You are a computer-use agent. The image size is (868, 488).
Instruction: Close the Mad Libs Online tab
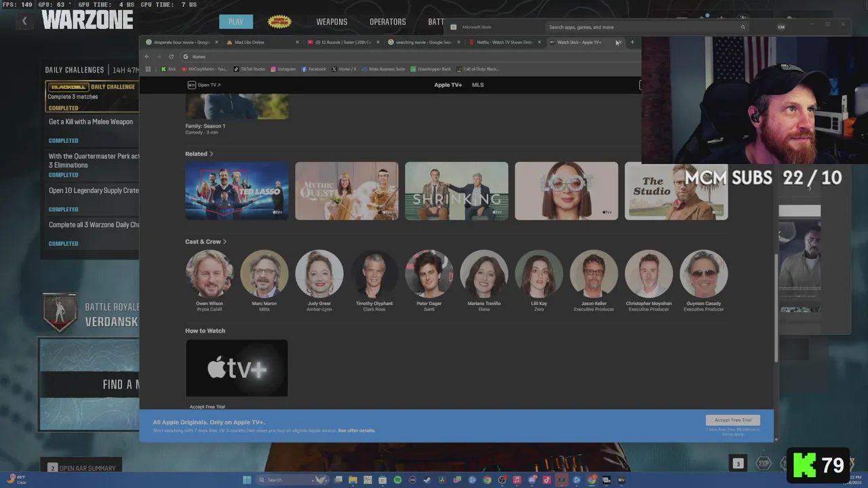click(x=297, y=42)
